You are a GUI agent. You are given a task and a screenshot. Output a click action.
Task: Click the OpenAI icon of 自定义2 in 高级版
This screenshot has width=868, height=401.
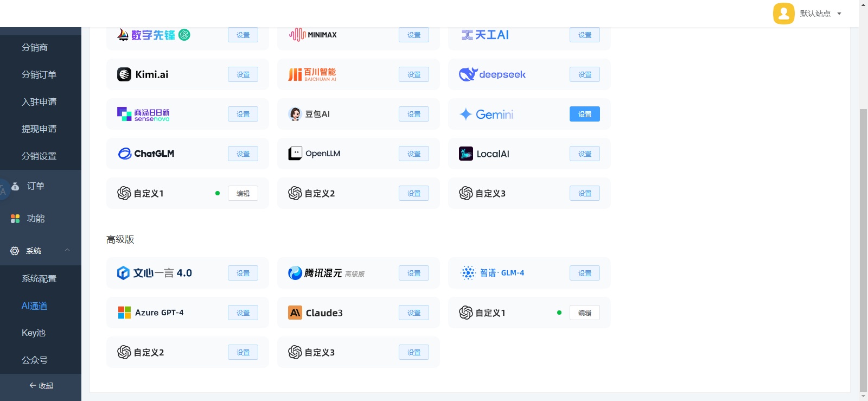[x=124, y=352]
